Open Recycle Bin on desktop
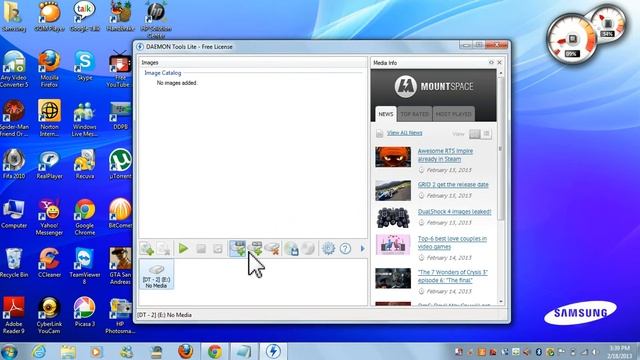Screen dimensions: 640x360 (x=14, y=262)
